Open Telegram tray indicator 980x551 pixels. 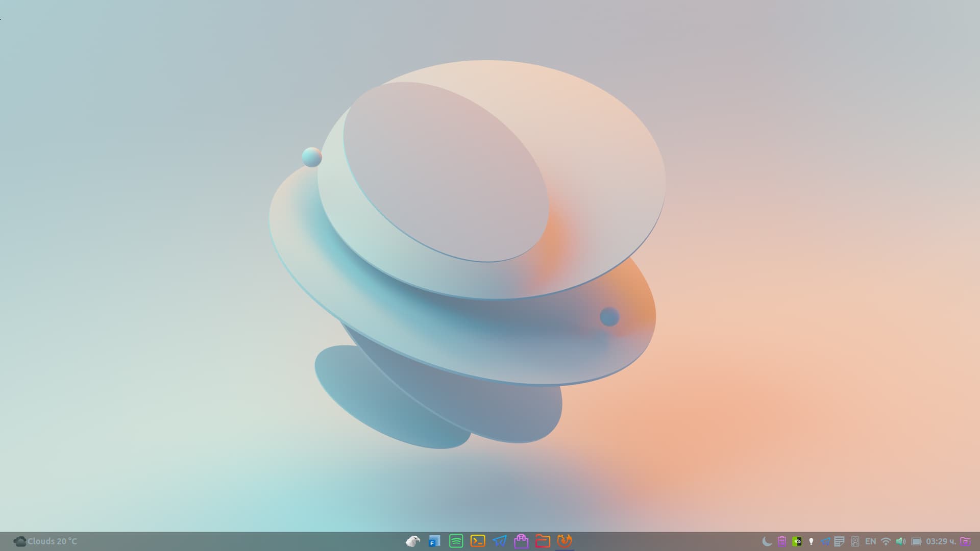[x=825, y=541]
